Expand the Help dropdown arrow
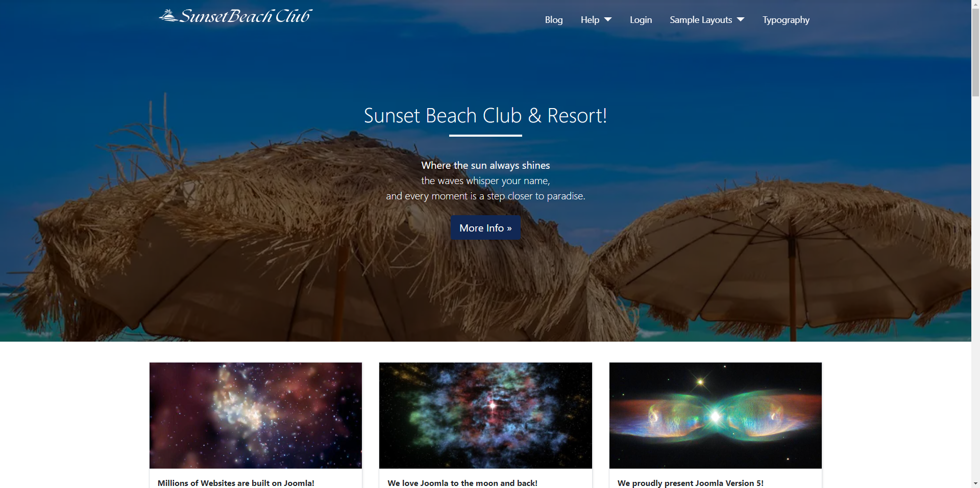 coord(608,19)
